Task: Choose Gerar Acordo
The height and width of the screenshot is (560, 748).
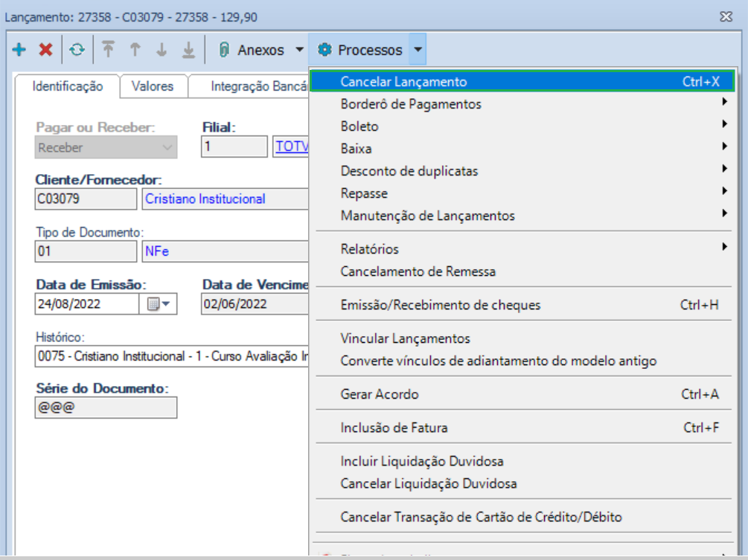Action: point(523,394)
